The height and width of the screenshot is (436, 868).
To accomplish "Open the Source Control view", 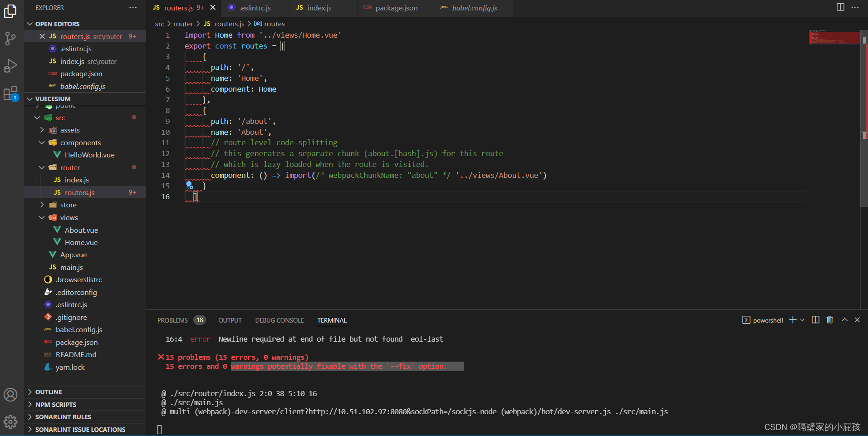I will [10, 39].
